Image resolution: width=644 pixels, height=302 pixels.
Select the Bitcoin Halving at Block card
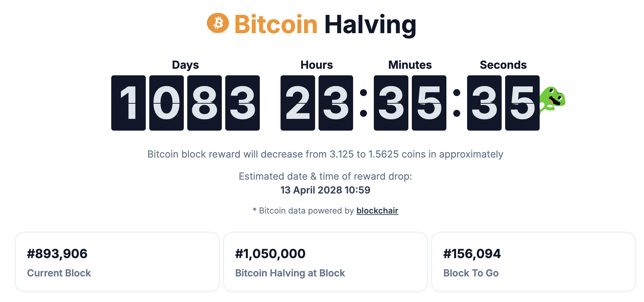[325, 262]
